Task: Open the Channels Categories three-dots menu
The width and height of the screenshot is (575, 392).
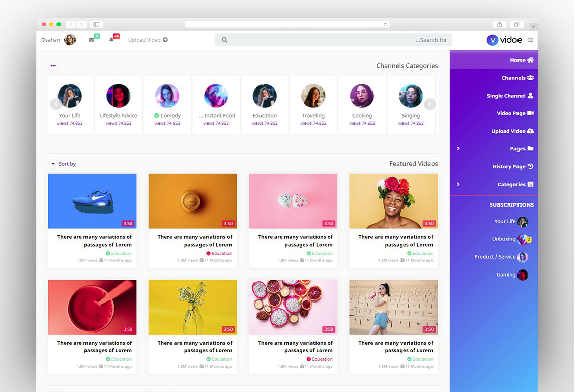Action: [x=53, y=66]
